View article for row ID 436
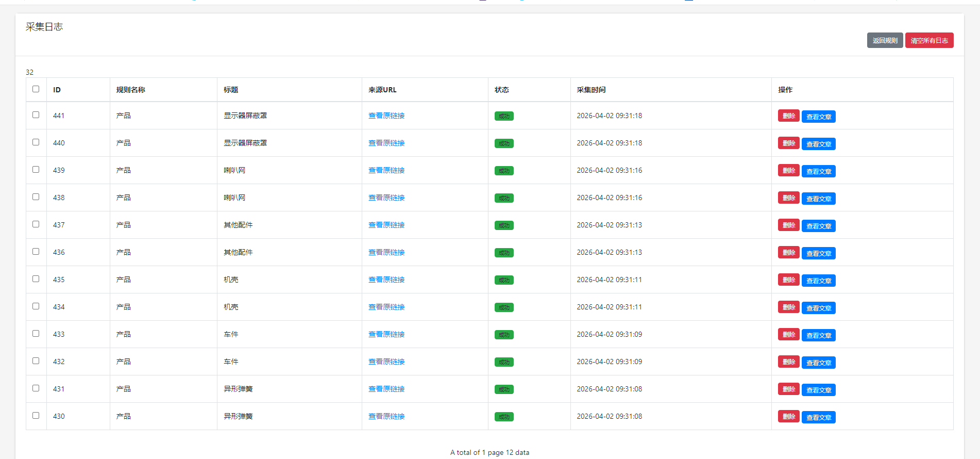980x459 pixels. pos(818,253)
